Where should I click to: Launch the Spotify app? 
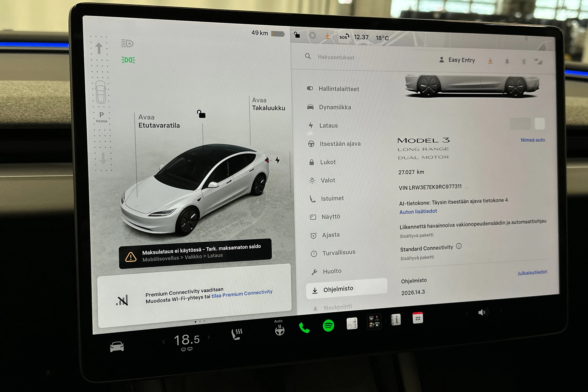(328, 325)
